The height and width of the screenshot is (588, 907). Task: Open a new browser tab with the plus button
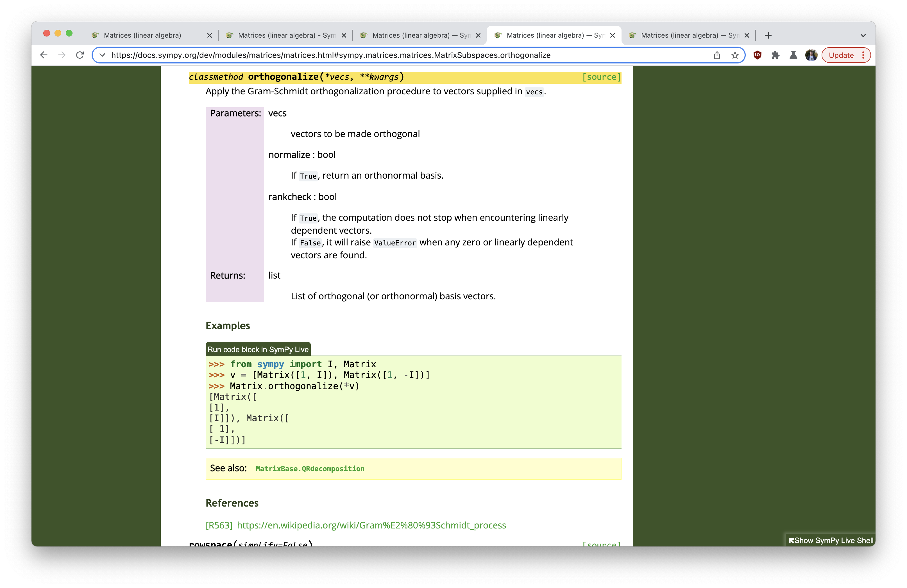(768, 35)
